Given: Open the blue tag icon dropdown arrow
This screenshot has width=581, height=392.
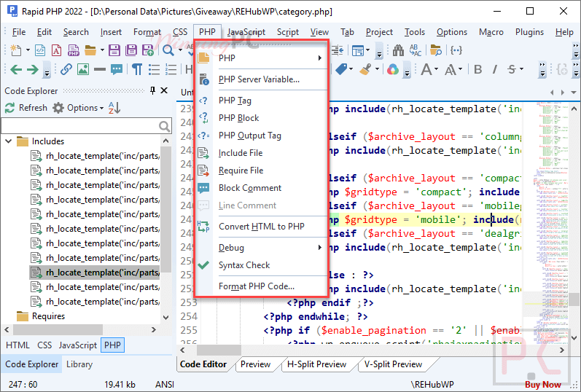Looking at the screenshot, I should (x=351, y=69).
